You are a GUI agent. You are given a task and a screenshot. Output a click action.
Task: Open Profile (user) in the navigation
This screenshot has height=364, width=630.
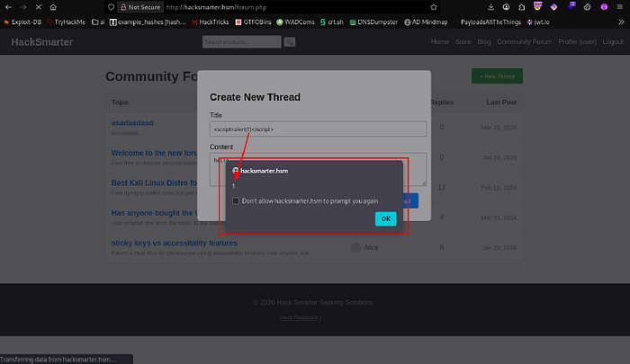click(578, 41)
